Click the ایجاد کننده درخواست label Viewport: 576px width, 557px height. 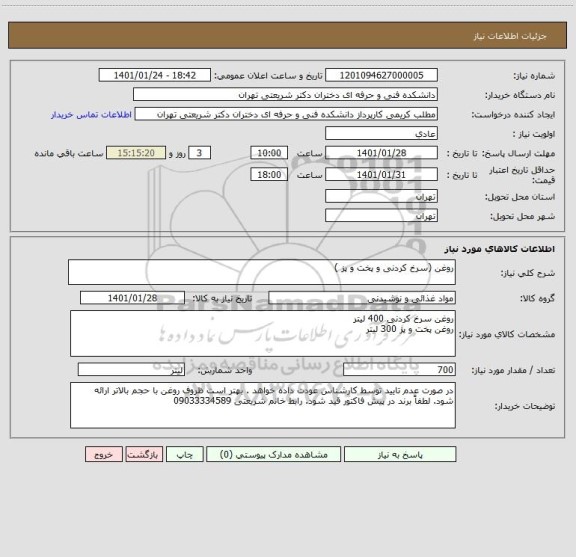pyautogui.click(x=513, y=115)
